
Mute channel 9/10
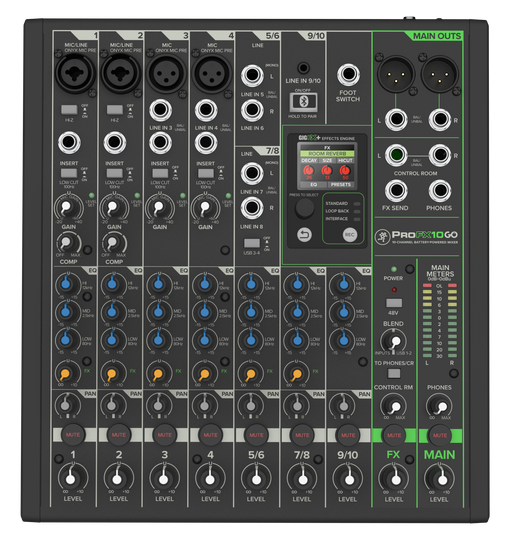tap(348, 435)
